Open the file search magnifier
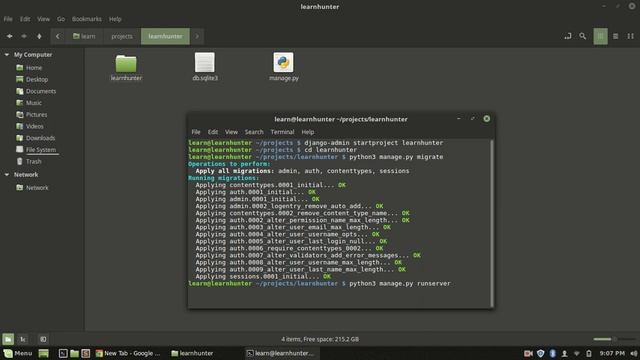Screen dimensions: 640x360 583,36
